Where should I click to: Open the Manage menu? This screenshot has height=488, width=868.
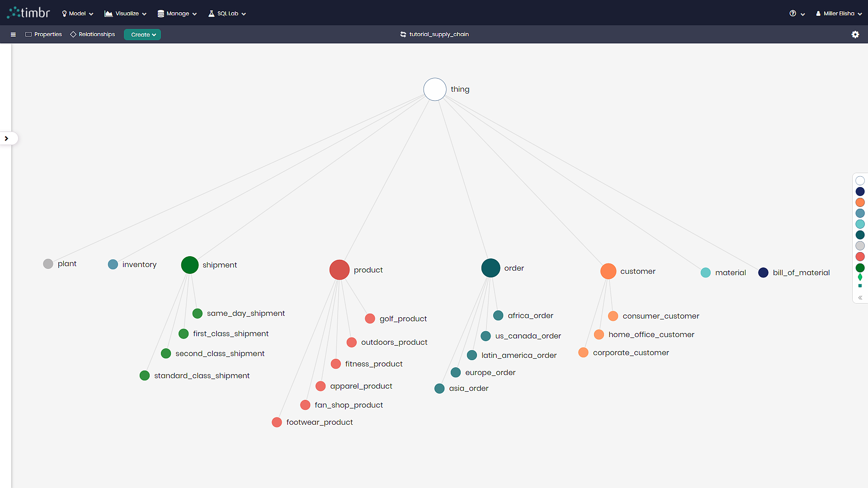click(177, 14)
